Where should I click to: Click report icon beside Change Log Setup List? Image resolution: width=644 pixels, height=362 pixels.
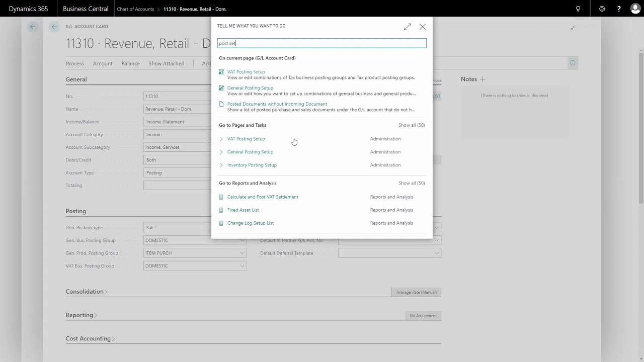pos(221,223)
